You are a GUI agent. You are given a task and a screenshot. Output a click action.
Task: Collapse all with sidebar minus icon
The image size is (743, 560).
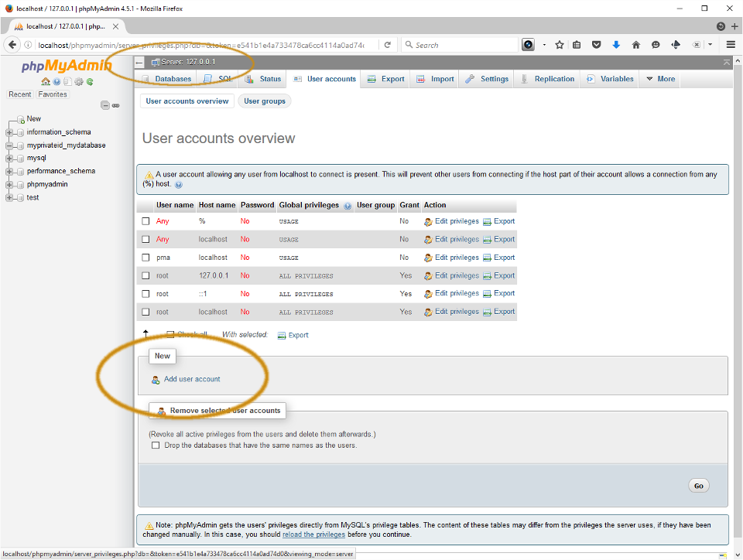click(105, 105)
